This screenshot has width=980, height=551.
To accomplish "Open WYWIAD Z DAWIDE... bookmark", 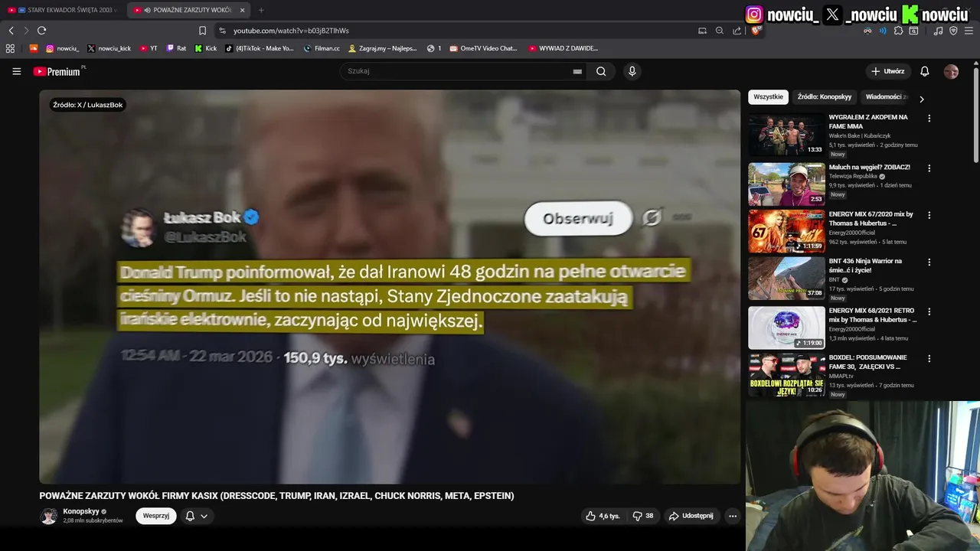I will pos(563,48).
